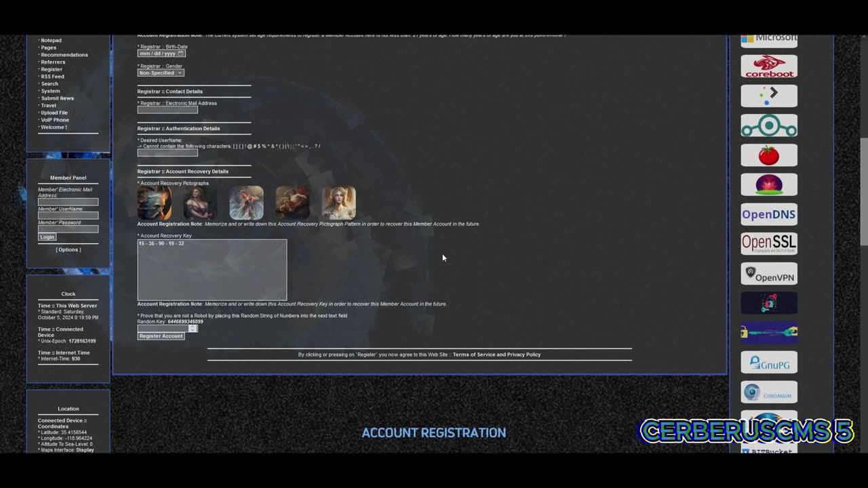Click the Register Account button
Screen dimensions: 868x488
tap(161, 336)
